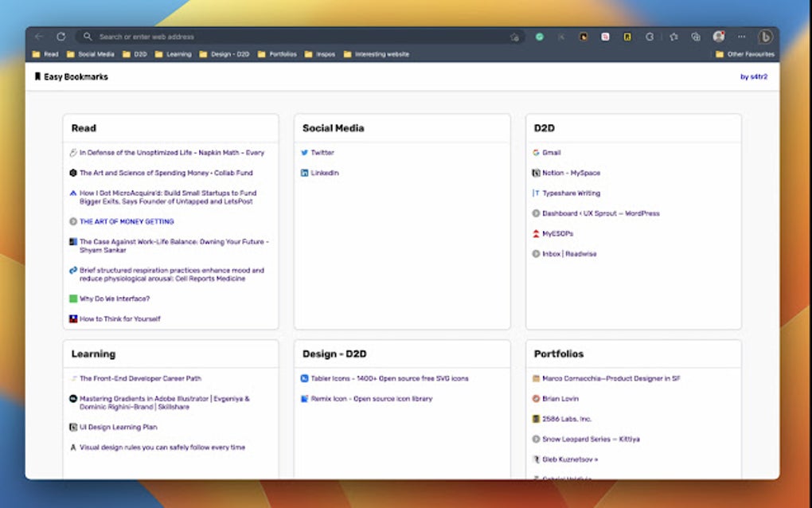This screenshot has height=508, width=812.
Task: Open MyESOPs from the D2D section
Action: tap(559, 233)
